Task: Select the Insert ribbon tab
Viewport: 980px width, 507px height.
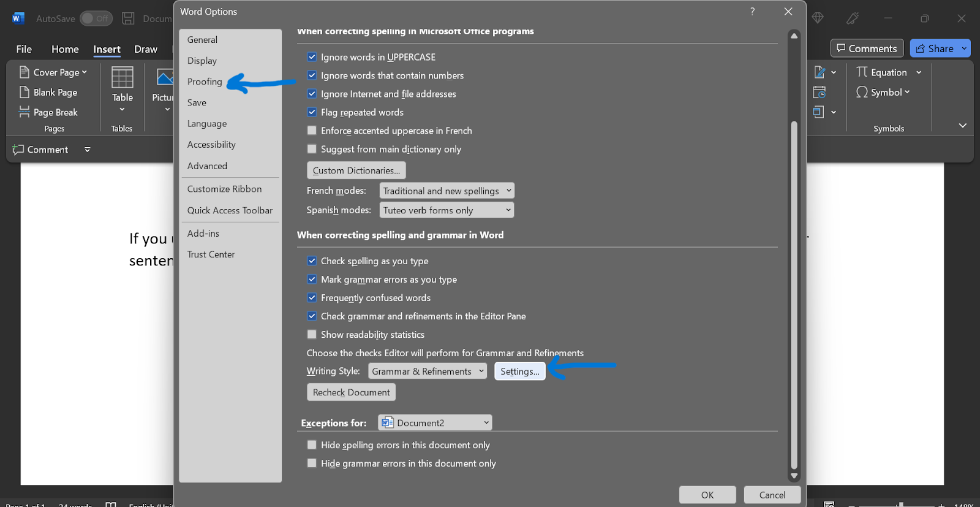Action: [x=107, y=49]
